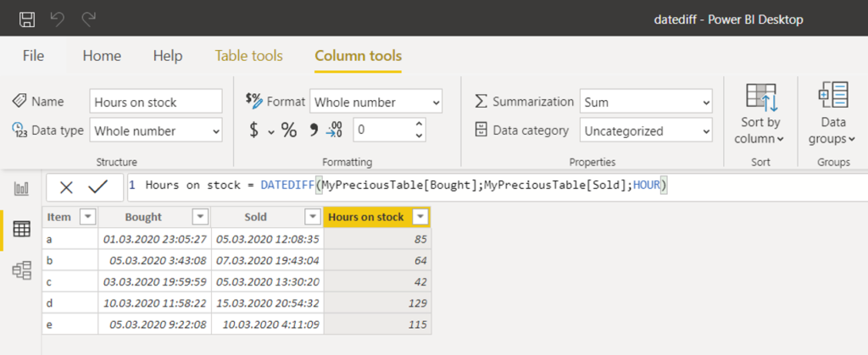The height and width of the screenshot is (355, 868).
Task: Cancel the formula edit with X
Action: [66, 187]
